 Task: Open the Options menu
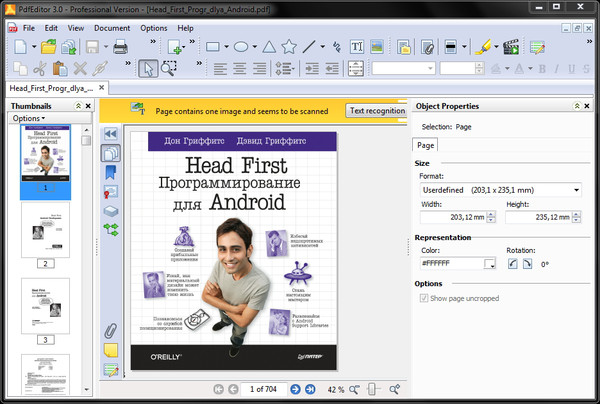point(153,28)
